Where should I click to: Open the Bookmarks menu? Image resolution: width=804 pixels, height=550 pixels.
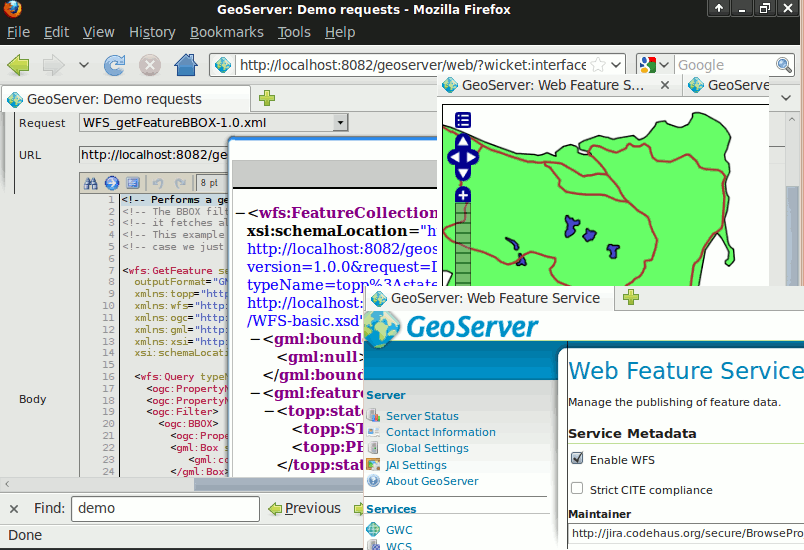click(227, 32)
